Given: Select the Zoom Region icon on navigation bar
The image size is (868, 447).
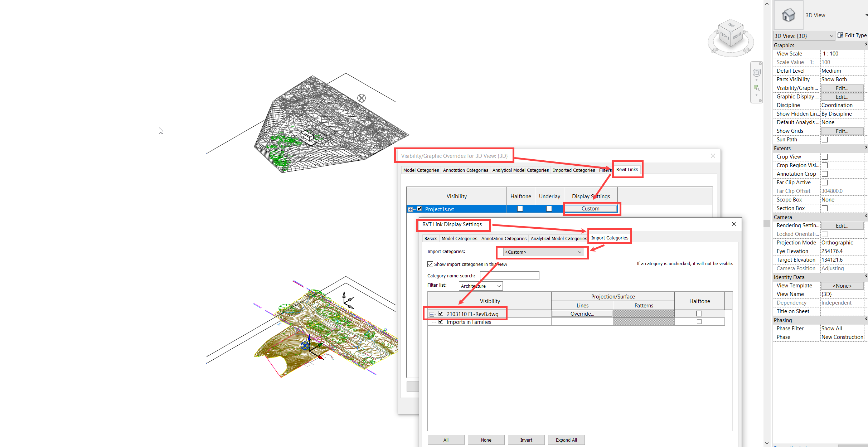Looking at the screenshot, I should tap(756, 87).
